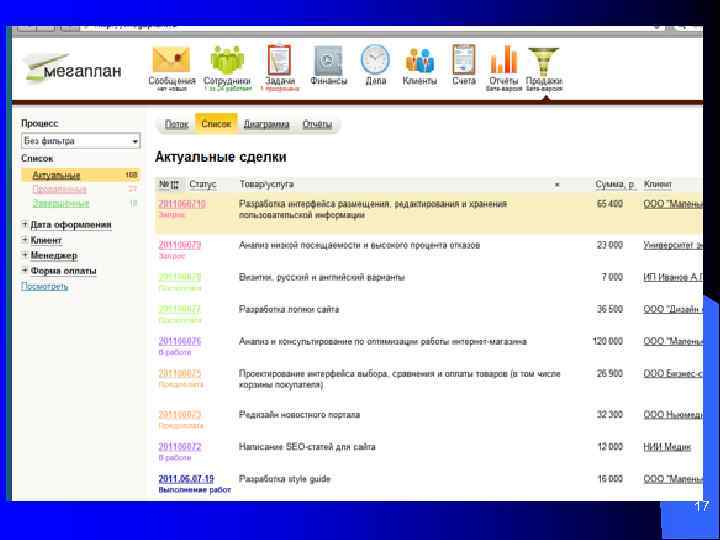
Task: Open the deal number for the 120 000 row
Action: [180, 342]
